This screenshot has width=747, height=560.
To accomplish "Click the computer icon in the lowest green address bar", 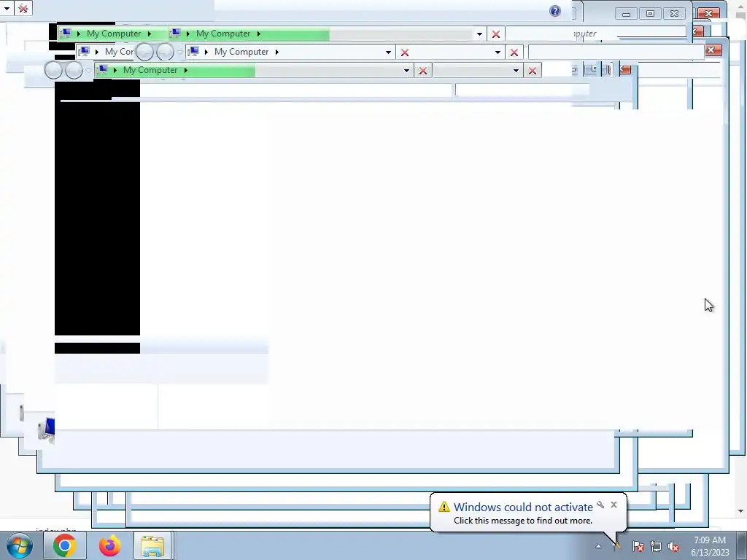I will 102,69.
